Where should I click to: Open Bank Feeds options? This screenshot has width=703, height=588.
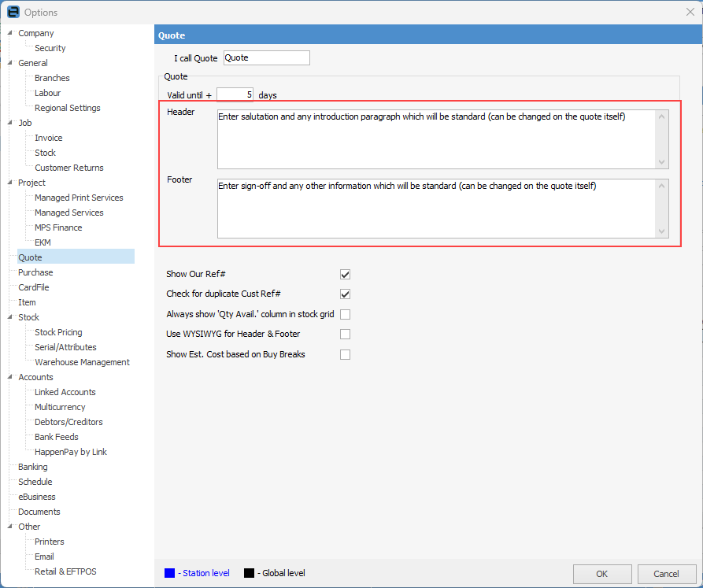point(57,437)
